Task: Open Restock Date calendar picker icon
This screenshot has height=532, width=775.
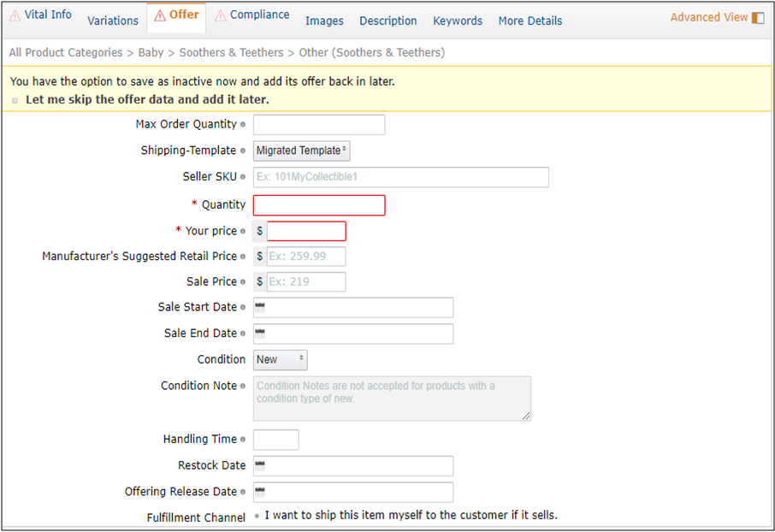Action: (x=261, y=465)
